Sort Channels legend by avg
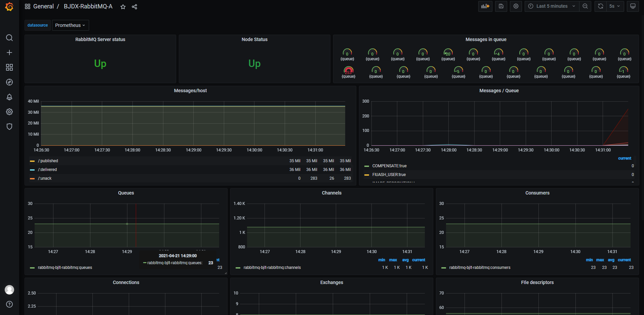This screenshot has height=315, width=644. coord(405,260)
